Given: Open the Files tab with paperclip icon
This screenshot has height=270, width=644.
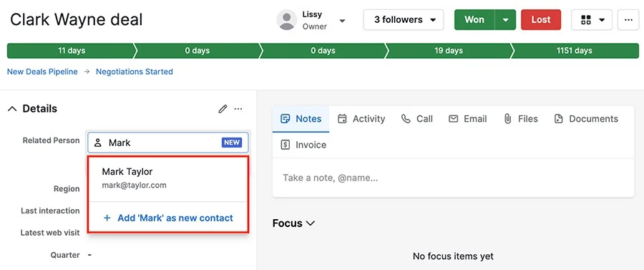Looking at the screenshot, I should click(520, 119).
